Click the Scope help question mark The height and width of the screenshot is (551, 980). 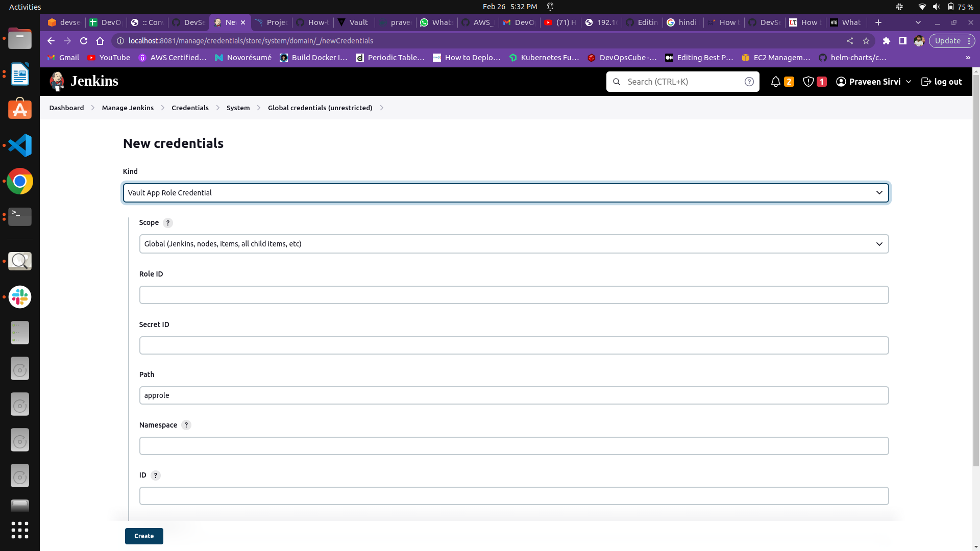click(x=168, y=223)
